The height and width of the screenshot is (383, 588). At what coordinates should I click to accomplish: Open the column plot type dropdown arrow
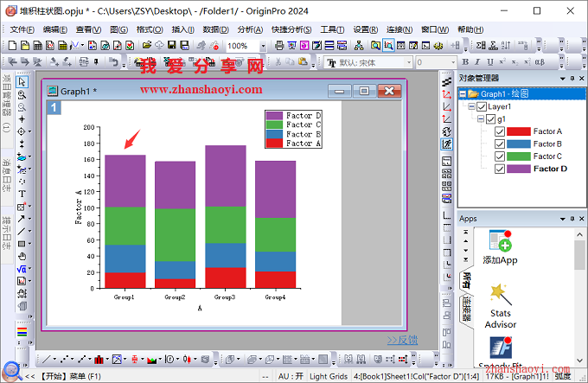(107, 360)
